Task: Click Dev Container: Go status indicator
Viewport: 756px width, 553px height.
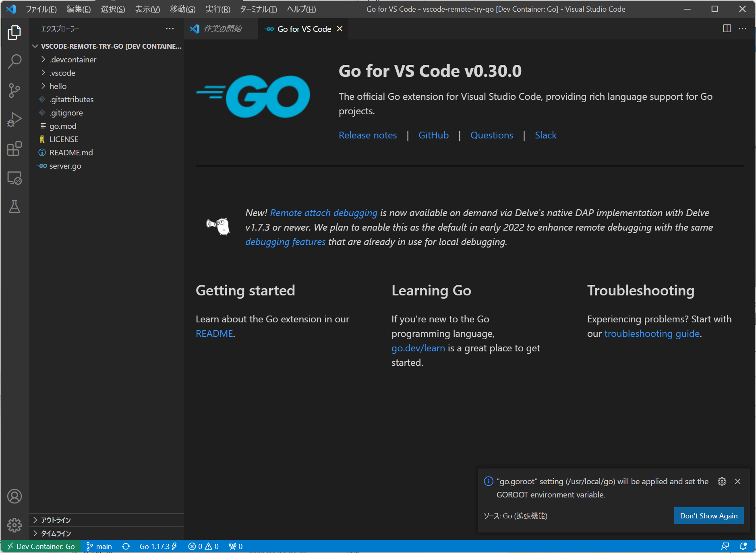Action: 41,546
